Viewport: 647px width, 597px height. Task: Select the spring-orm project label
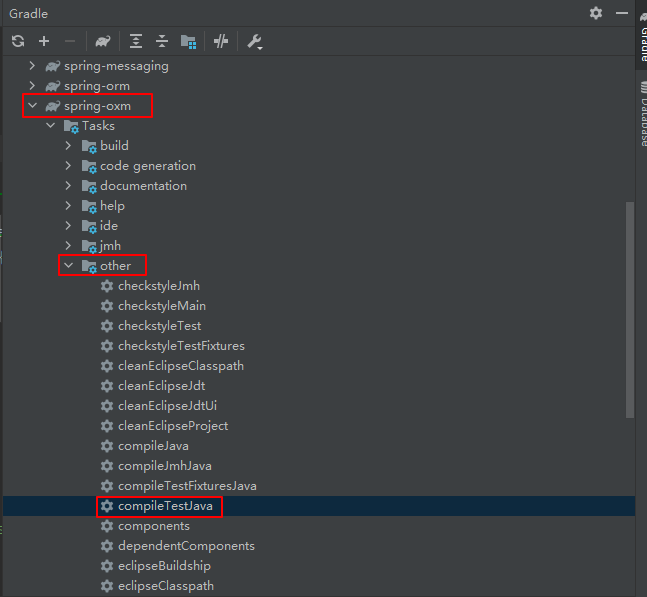tap(97, 86)
